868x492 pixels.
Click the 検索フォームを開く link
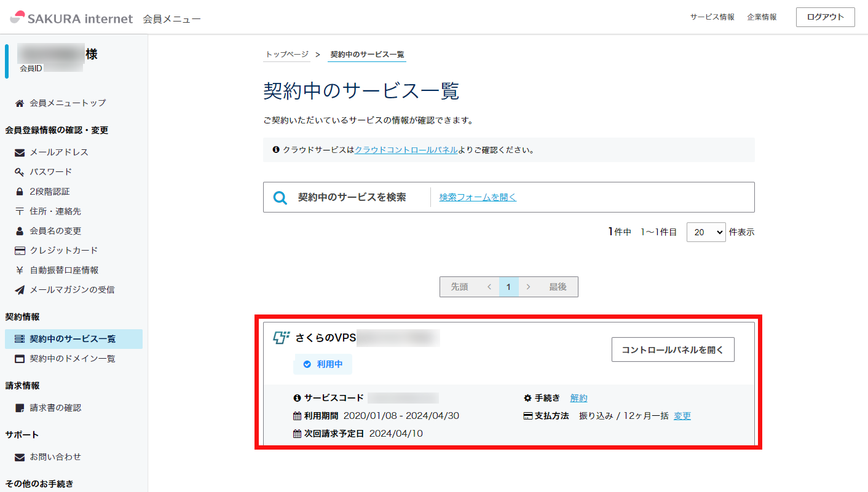[x=478, y=197]
